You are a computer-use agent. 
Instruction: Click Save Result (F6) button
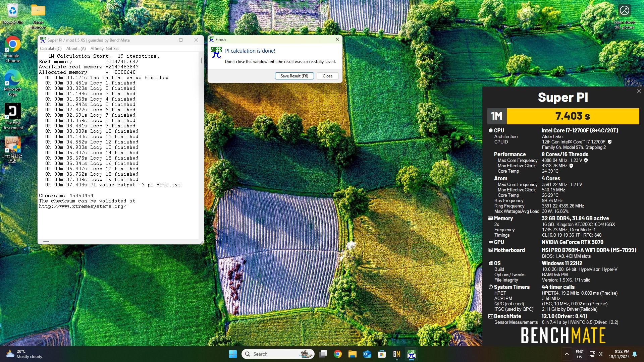[x=294, y=76]
